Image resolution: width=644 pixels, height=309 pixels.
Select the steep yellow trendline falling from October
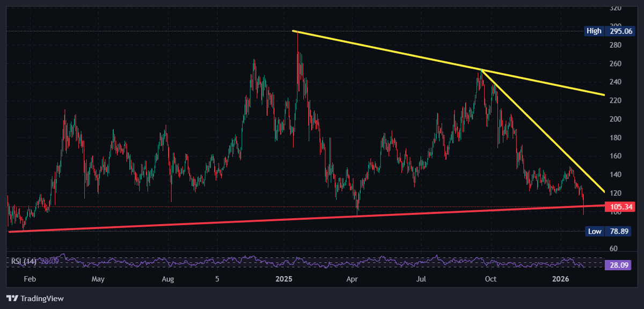(543, 131)
